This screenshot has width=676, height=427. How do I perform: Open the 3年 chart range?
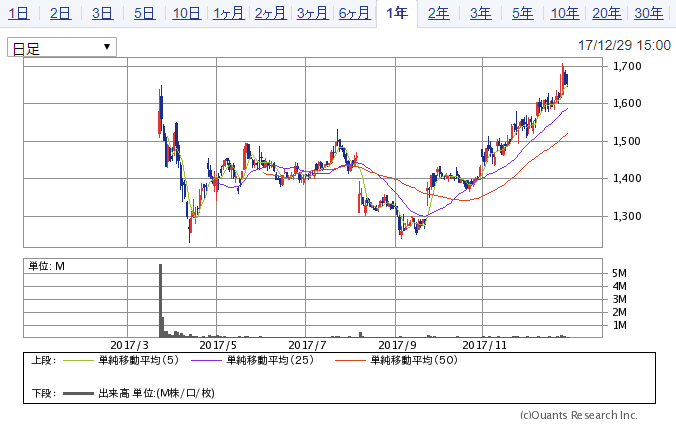coord(481,13)
